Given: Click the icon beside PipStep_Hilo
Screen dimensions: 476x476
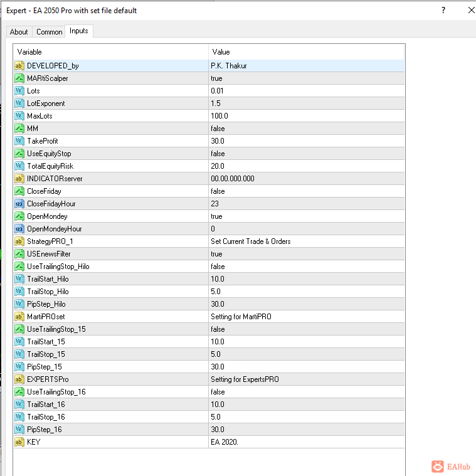Looking at the screenshot, I should 19,304.
